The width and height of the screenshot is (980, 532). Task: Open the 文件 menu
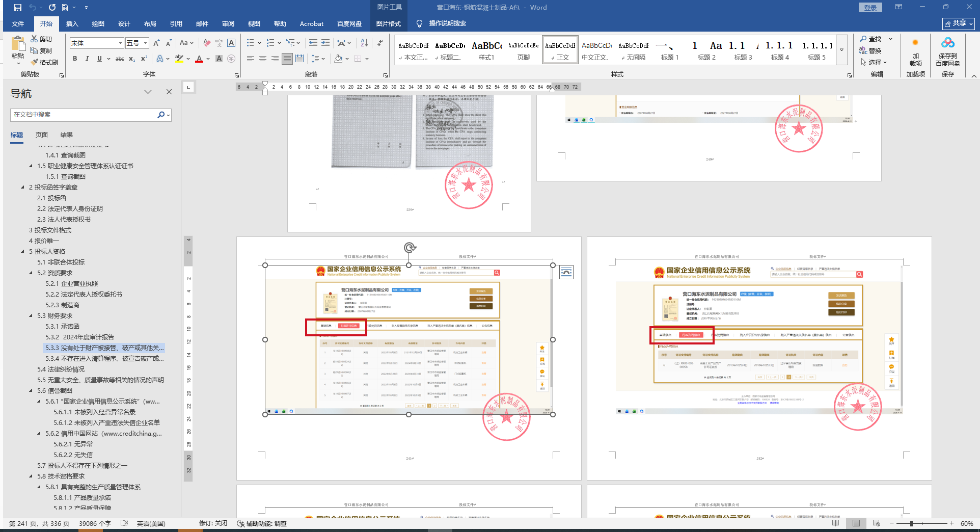(18, 24)
